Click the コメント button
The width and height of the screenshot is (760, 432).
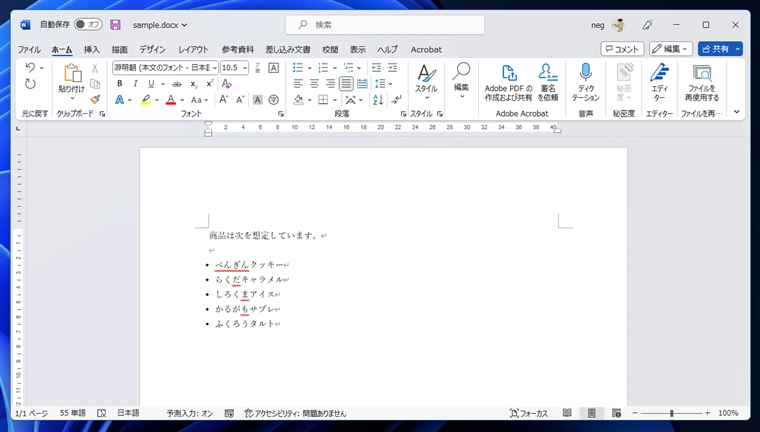(x=622, y=49)
